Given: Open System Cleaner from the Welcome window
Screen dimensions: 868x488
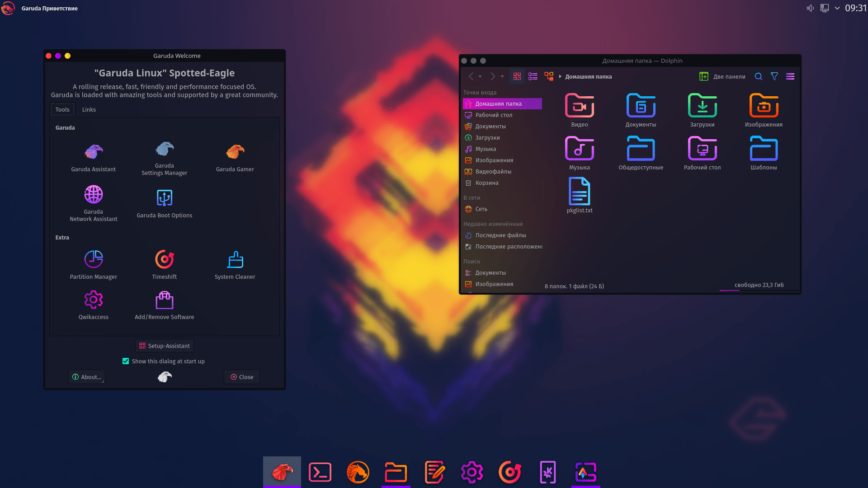Looking at the screenshot, I should pyautogui.click(x=235, y=264).
